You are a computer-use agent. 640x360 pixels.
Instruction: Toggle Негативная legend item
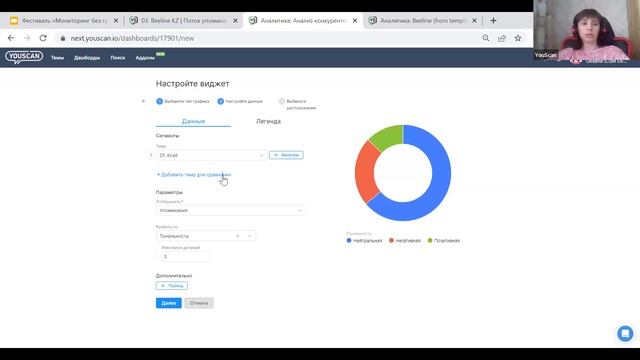click(x=405, y=240)
